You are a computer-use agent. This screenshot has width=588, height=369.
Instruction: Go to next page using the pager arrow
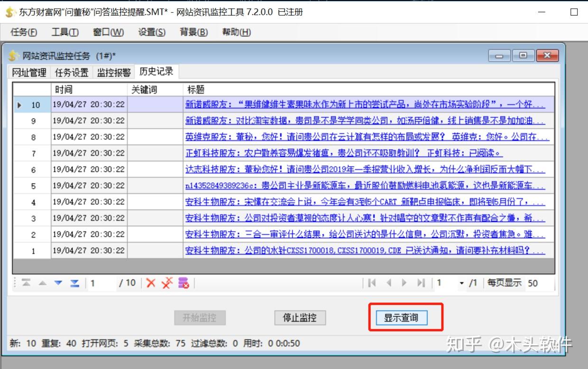404,283
